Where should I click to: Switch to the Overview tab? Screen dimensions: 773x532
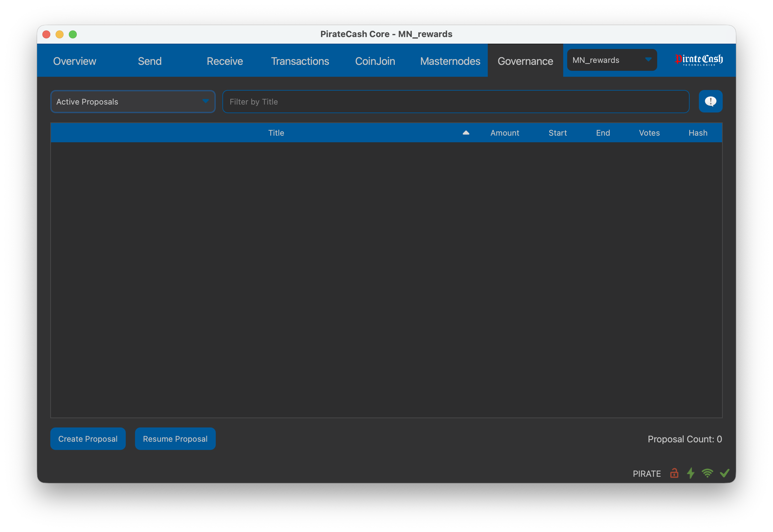click(x=75, y=61)
